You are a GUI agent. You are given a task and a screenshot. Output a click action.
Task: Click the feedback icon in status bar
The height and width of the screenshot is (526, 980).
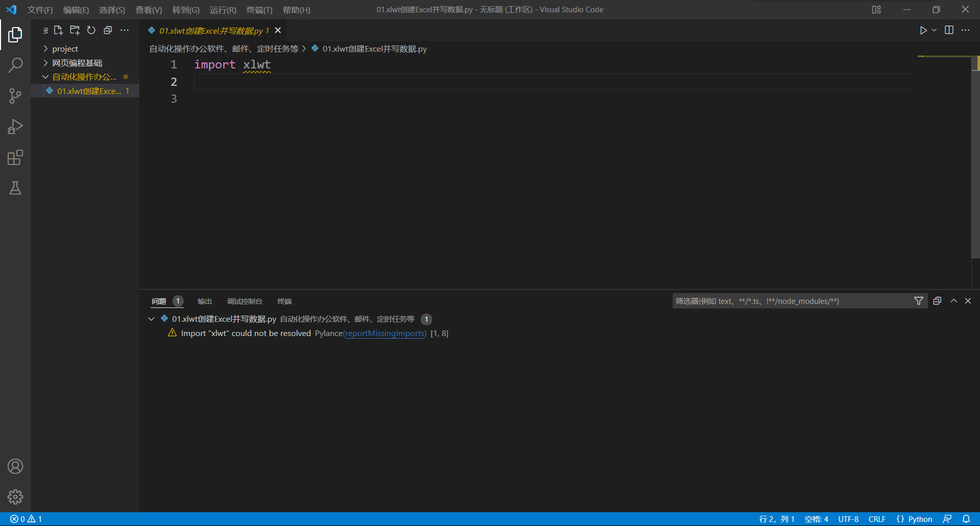pos(947,519)
